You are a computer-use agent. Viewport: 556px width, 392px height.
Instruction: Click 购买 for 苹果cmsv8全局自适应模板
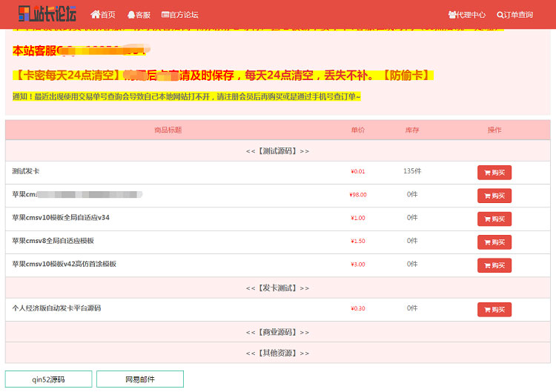coord(494,242)
